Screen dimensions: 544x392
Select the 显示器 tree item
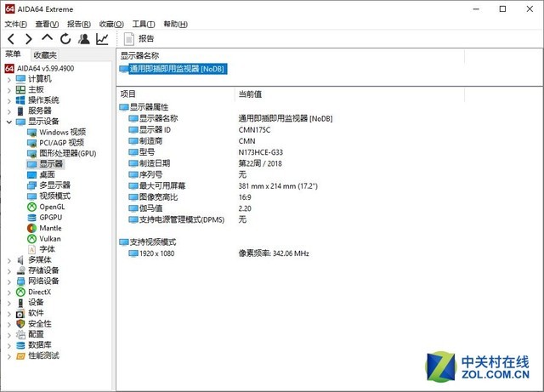pyautogui.click(x=45, y=164)
